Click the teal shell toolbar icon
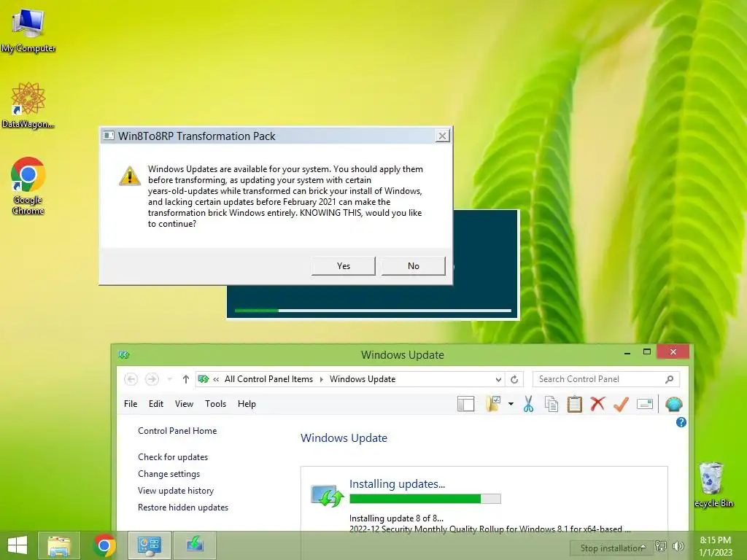 coord(673,404)
